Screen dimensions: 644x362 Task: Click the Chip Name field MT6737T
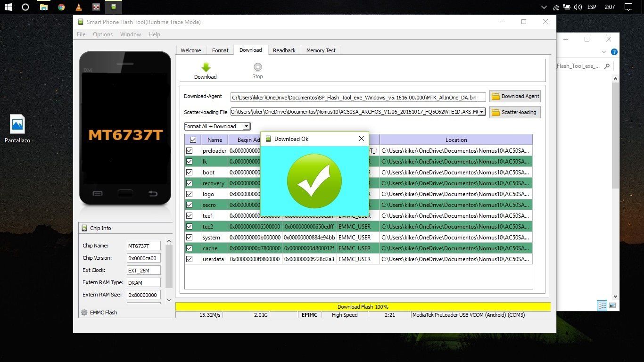point(144,246)
